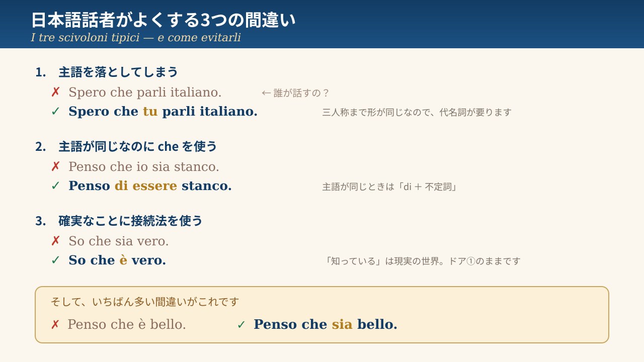Viewport: 644px width, 362px height.
Task: Click the note ←誰が話すの？
Action: 296,93
